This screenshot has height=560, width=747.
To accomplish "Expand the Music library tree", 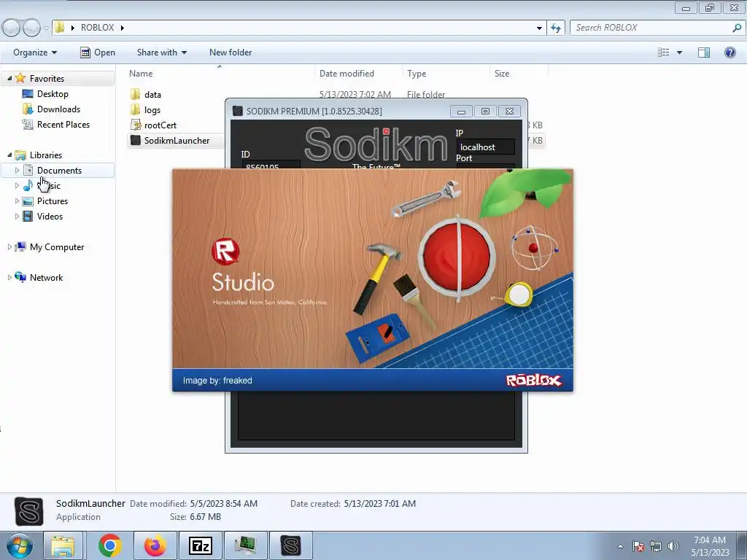I will (x=18, y=186).
